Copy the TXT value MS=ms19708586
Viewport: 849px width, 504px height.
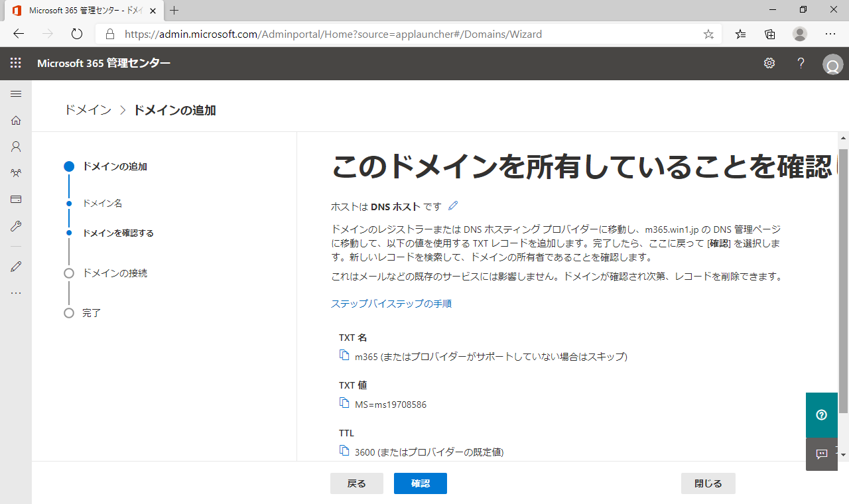click(x=344, y=403)
